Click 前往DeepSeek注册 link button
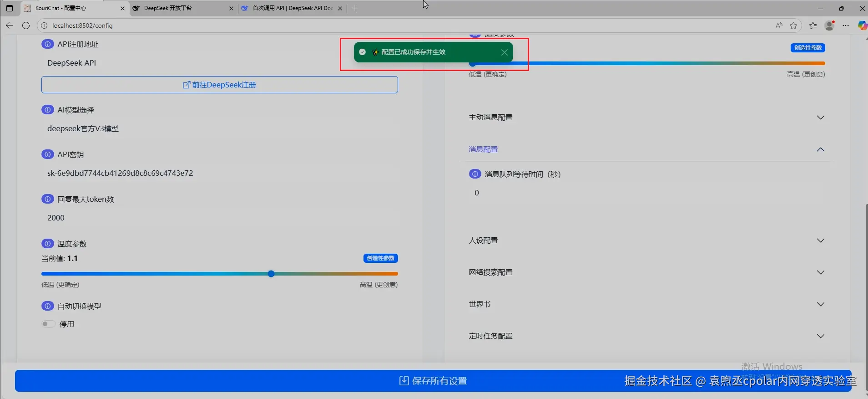This screenshot has width=868, height=399. [x=220, y=85]
